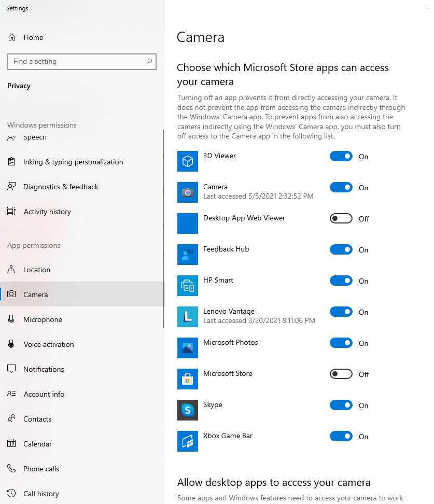The height and width of the screenshot is (504, 434).
Task: Click the Camera app icon in list
Action: click(x=187, y=192)
